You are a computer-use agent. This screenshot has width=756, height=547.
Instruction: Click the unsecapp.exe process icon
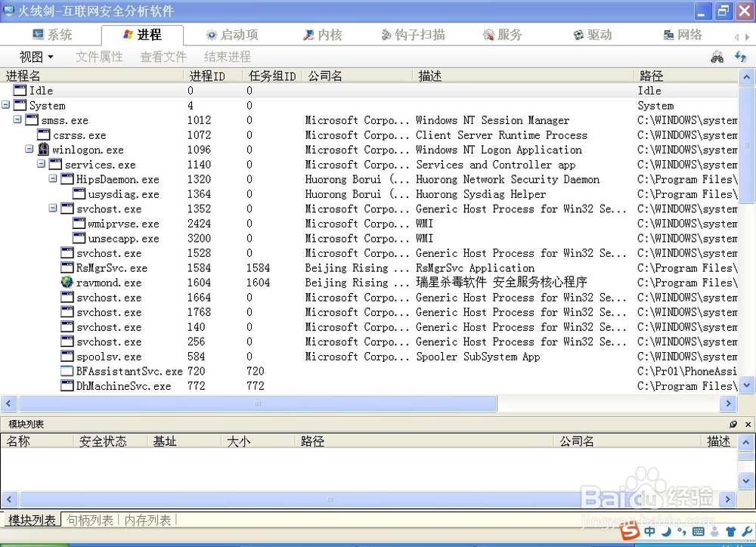pos(79,237)
